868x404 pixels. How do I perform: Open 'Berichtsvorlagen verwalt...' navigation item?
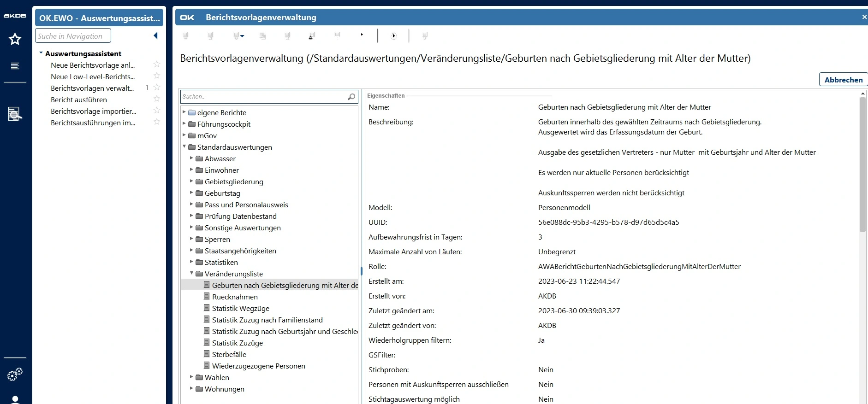[92, 88]
